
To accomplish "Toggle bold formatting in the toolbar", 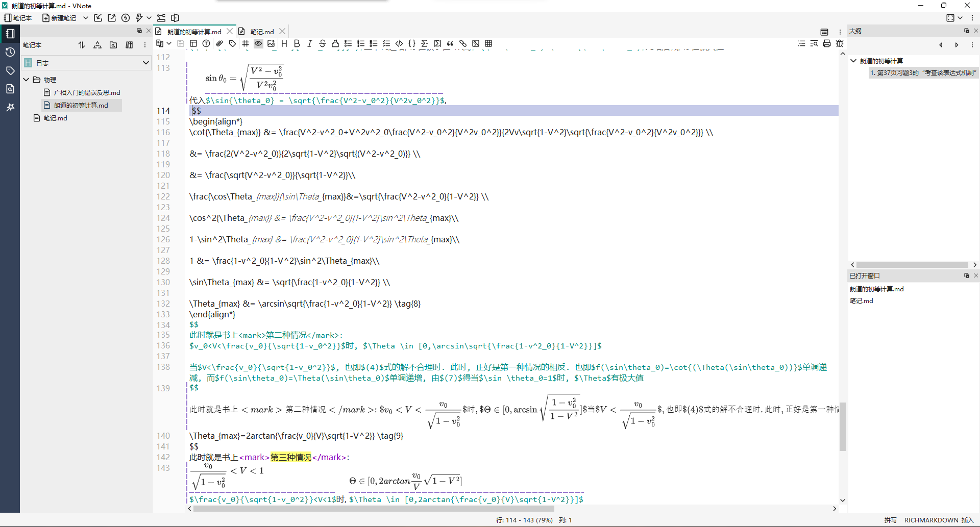I will point(297,44).
